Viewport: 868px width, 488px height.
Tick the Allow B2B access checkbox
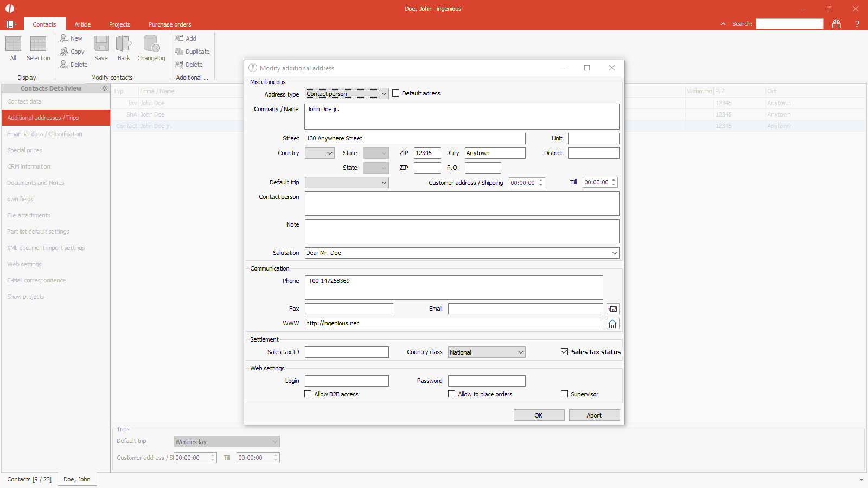click(x=308, y=394)
